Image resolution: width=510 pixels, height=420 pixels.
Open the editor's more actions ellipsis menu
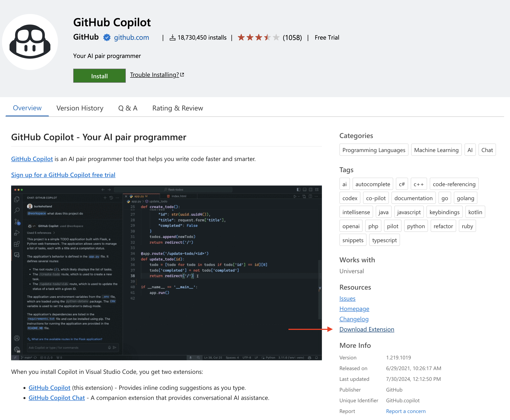point(316,197)
